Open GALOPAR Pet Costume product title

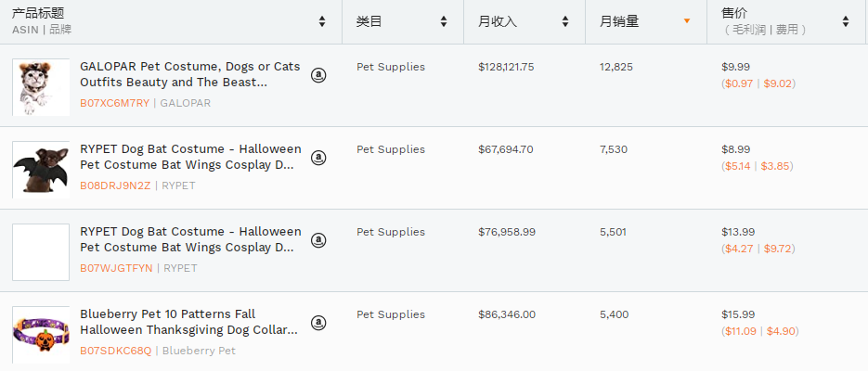pyautogui.click(x=189, y=74)
